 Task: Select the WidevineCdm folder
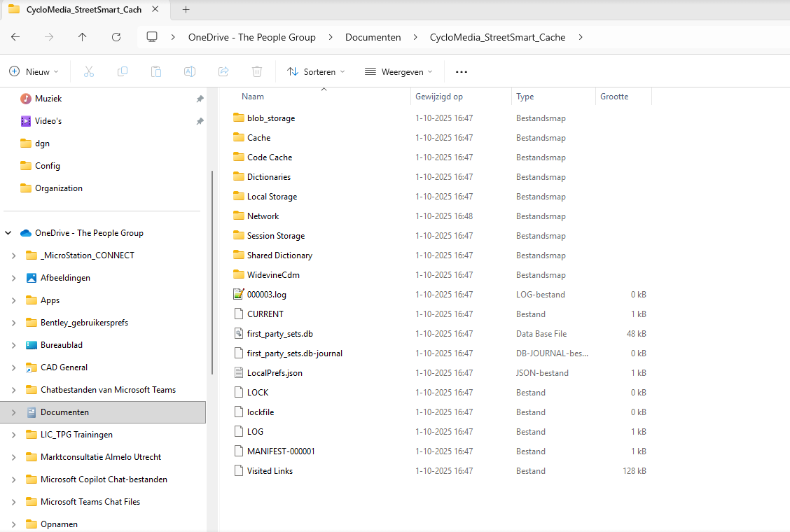click(x=273, y=275)
